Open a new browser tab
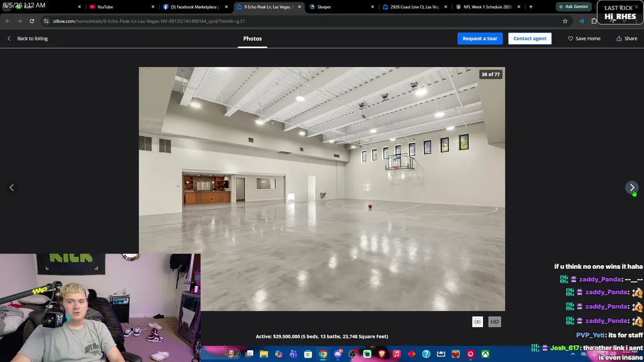The width and height of the screenshot is (644, 362). click(531, 7)
